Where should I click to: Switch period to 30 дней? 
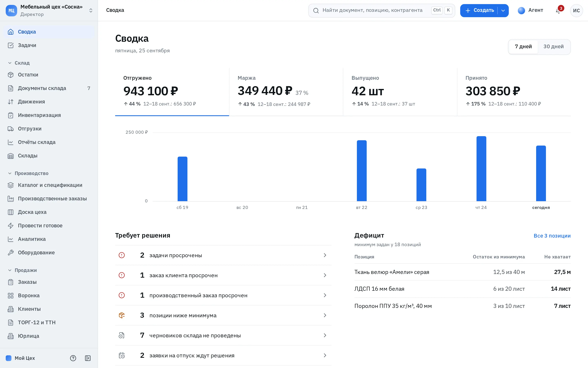point(553,47)
